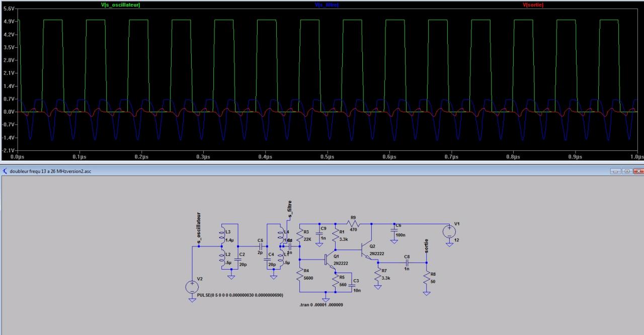Click the 4.9V vertical axis label
The width and height of the screenshot is (644, 335).
pos(9,22)
